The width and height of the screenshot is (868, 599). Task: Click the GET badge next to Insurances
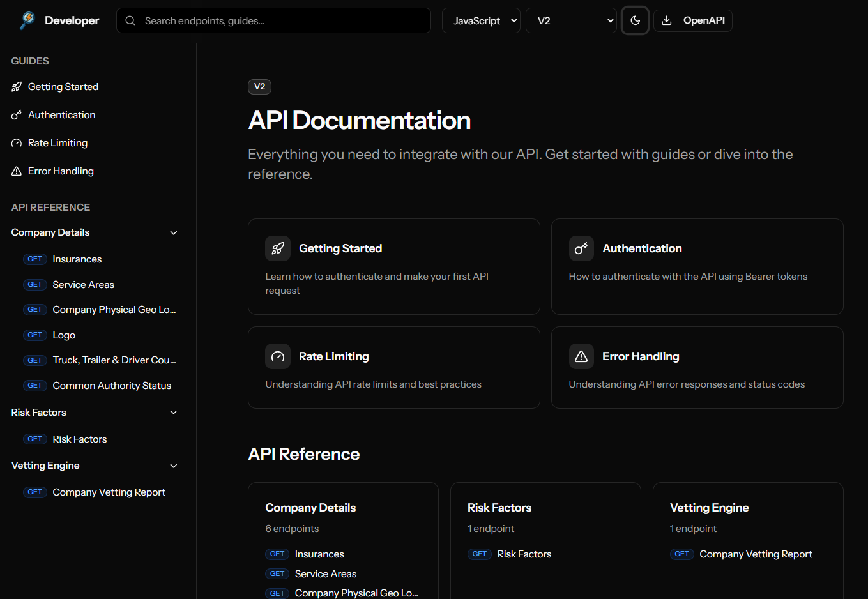click(x=35, y=259)
